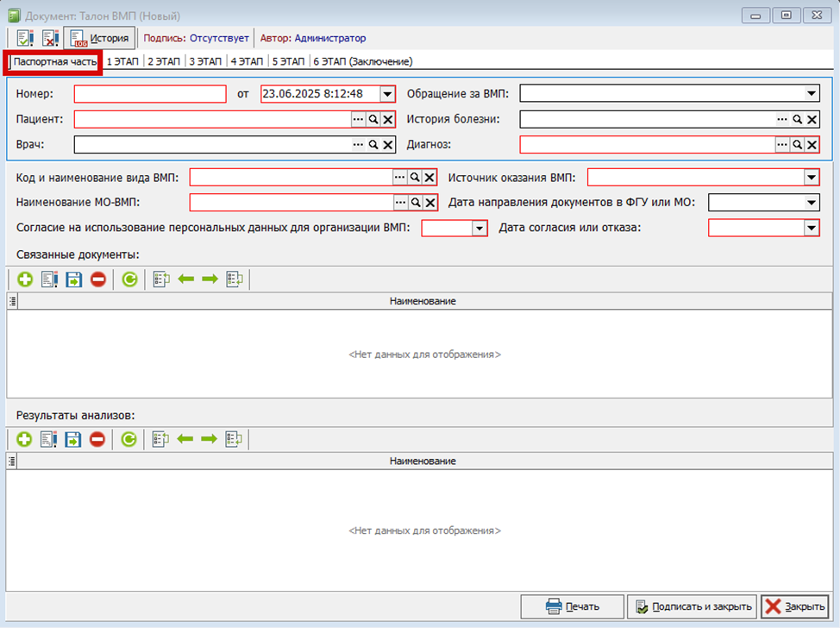Save record in Результаты анализов toolbar
The image size is (840, 628).
click(x=72, y=439)
